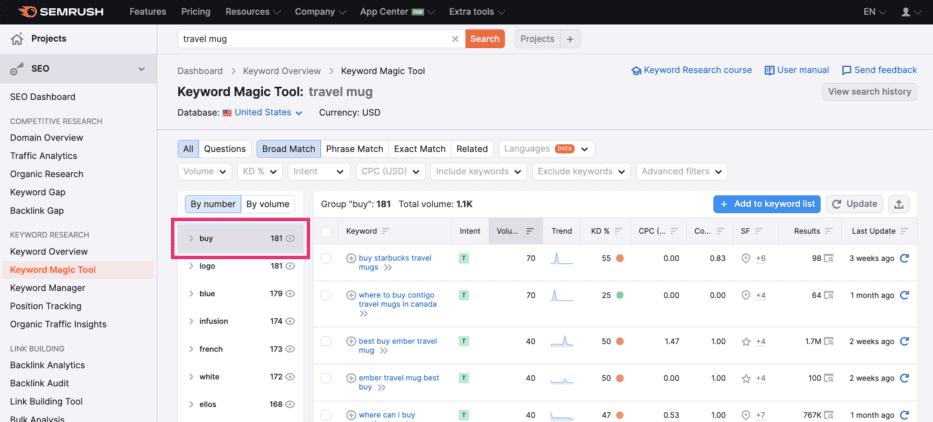
Task: Toggle eye icon for 'logo' group
Action: [290, 267]
